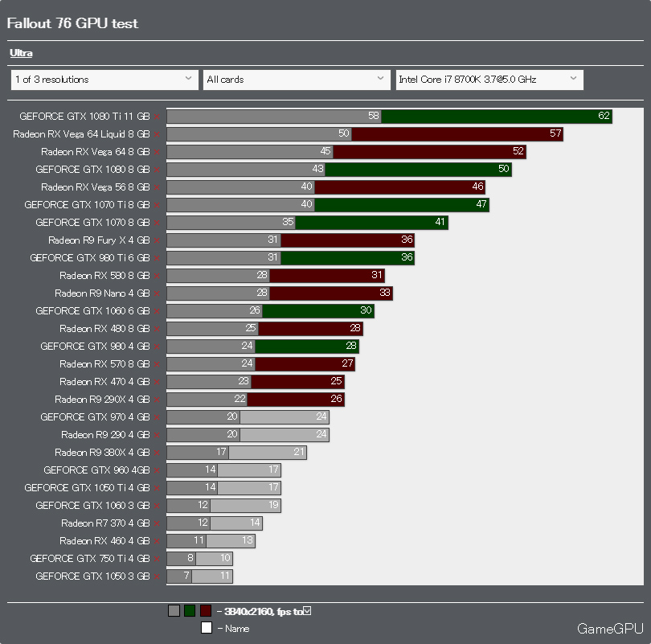The height and width of the screenshot is (644, 651).
Task: Open the '1 of 3 resolutions' dropdown
Action: [x=104, y=80]
